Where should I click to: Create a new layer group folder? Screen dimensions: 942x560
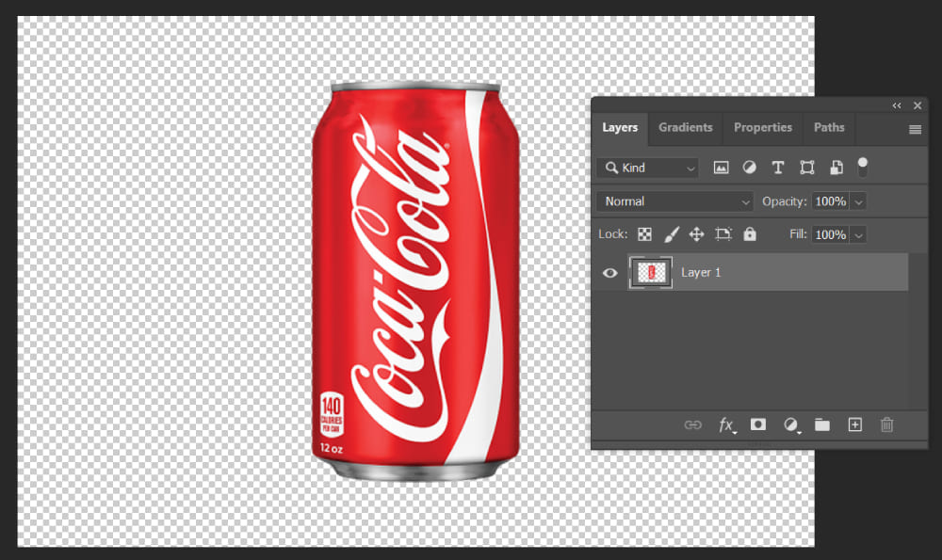(822, 425)
